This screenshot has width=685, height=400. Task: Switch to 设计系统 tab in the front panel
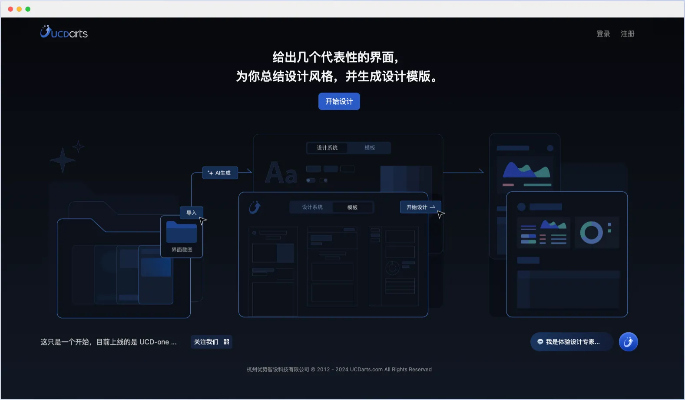pyautogui.click(x=313, y=207)
